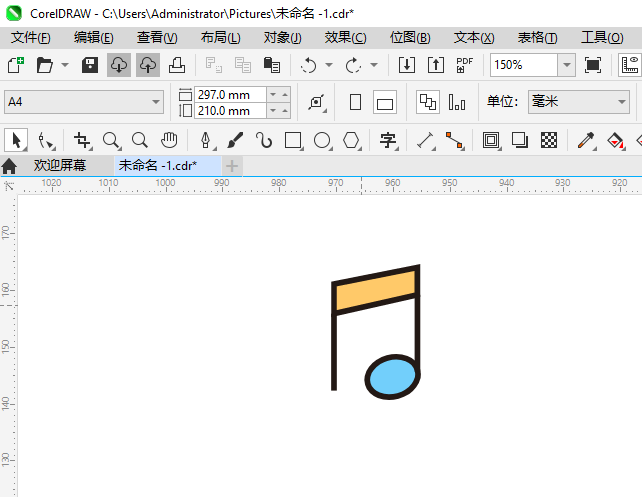Set page orientation to portrait
The height and width of the screenshot is (497, 642).
point(355,102)
